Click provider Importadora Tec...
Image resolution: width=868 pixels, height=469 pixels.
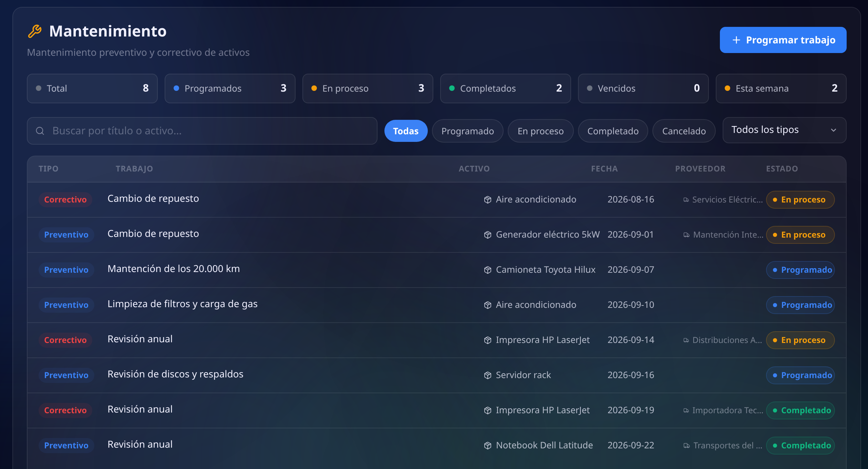click(728, 410)
